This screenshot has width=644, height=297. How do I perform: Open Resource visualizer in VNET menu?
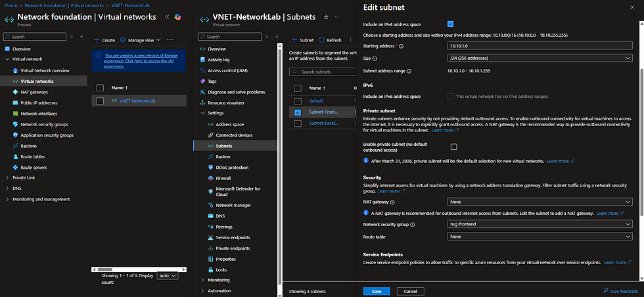[226, 103]
